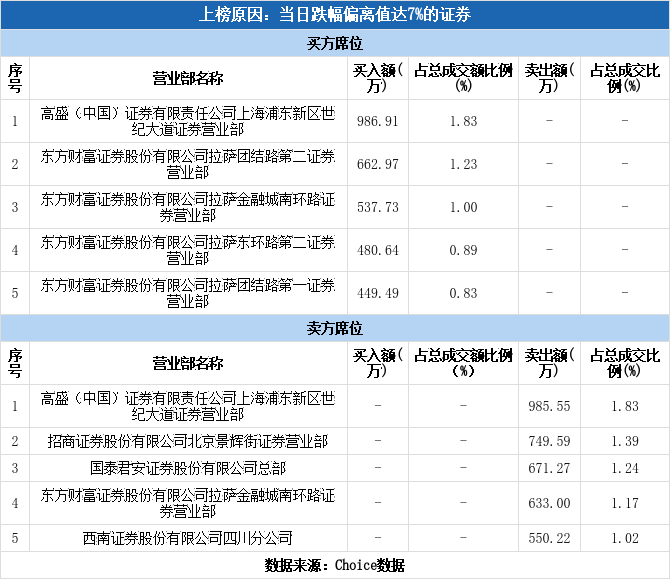Click sell ratio 1.39
The image size is (670, 579).
[625, 441]
